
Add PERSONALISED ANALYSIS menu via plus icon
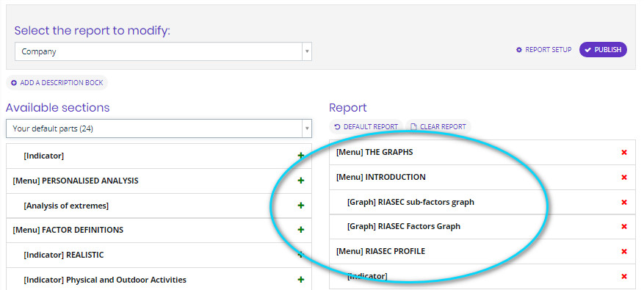tap(300, 181)
